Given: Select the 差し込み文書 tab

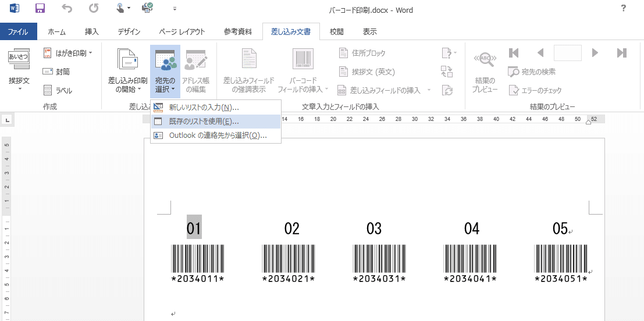Looking at the screenshot, I should pos(291,31).
